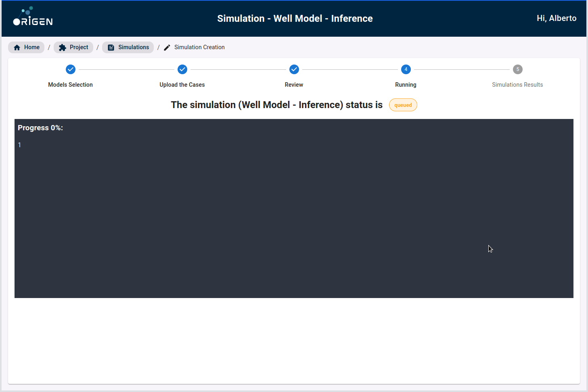Click the queued status badge
The image size is (588, 392).
pyautogui.click(x=403, y=105)
